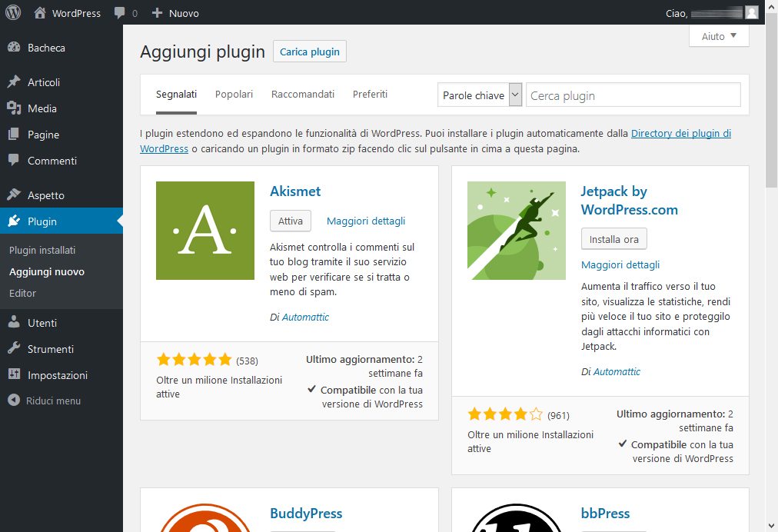Collapse the sidebar with Riduci menu
This screenshot has width=778, height=532.
[x=45, y=401]
